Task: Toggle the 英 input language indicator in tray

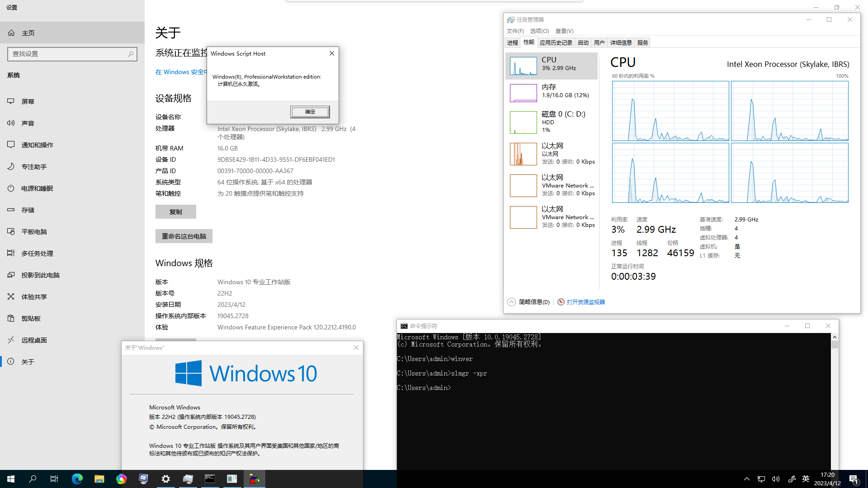Action: 806,479
